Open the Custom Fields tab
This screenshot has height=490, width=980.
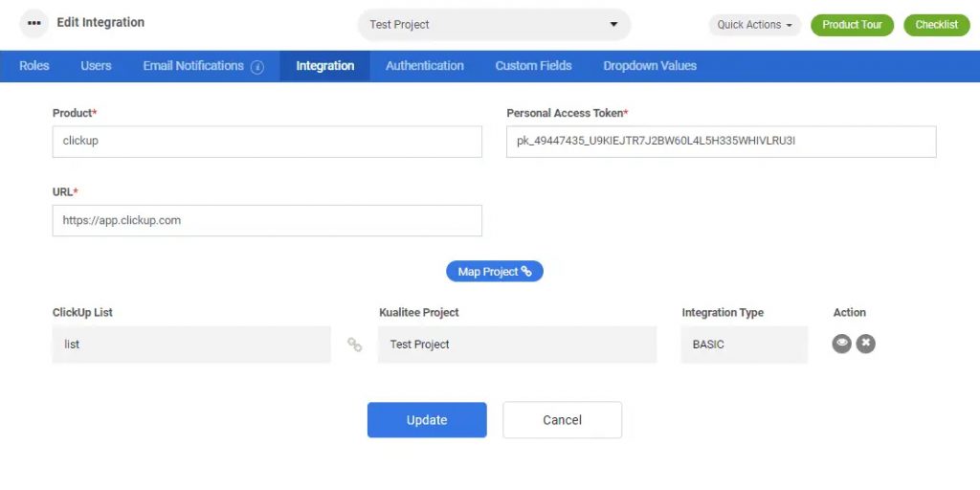(x=533, y=66)
